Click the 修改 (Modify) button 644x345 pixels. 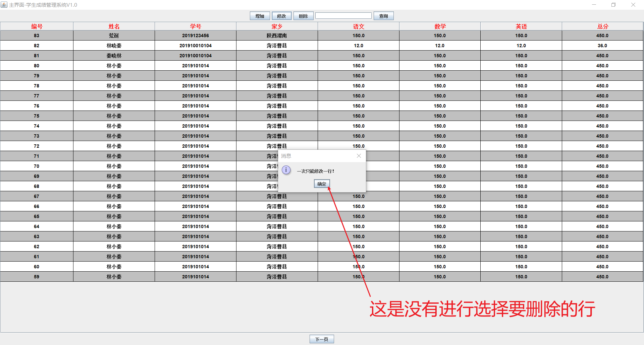point(281,16)
